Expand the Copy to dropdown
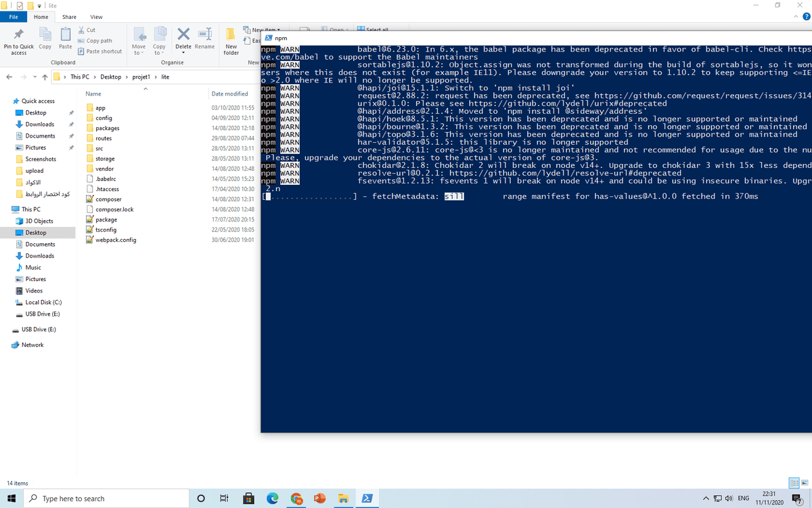The width and height of the screenshot is (812, 508). [x=158, y=53]
